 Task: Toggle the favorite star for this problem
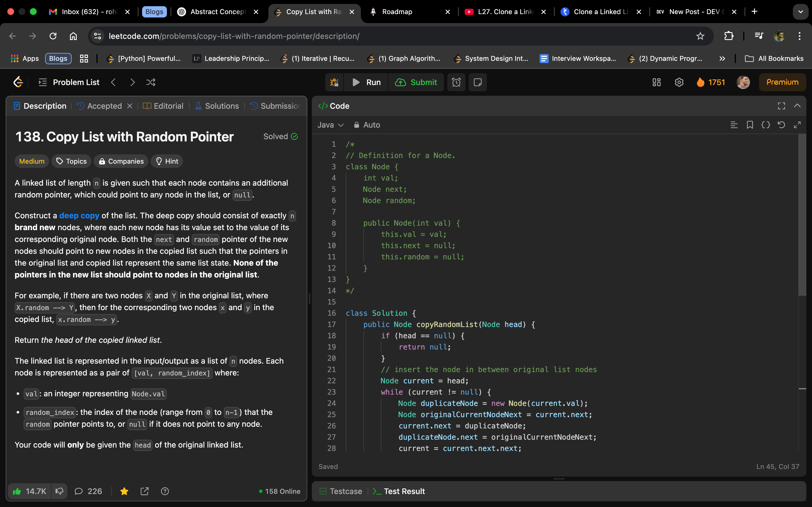[x=124, y=491]
